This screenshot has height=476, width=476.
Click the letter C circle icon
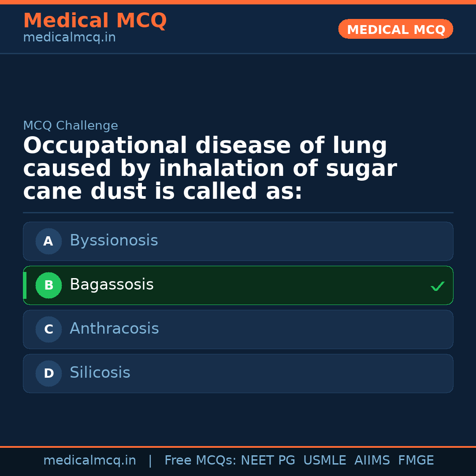pos(48,329)
